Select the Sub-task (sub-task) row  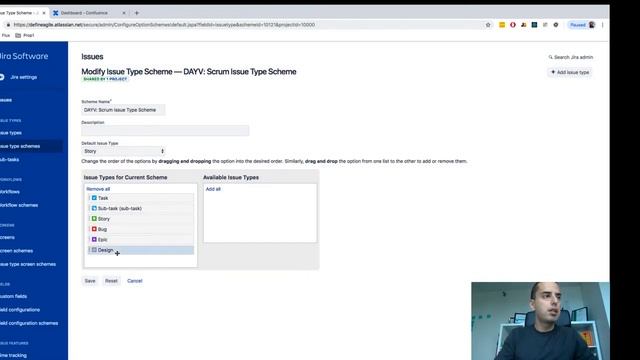pos(141,208)
